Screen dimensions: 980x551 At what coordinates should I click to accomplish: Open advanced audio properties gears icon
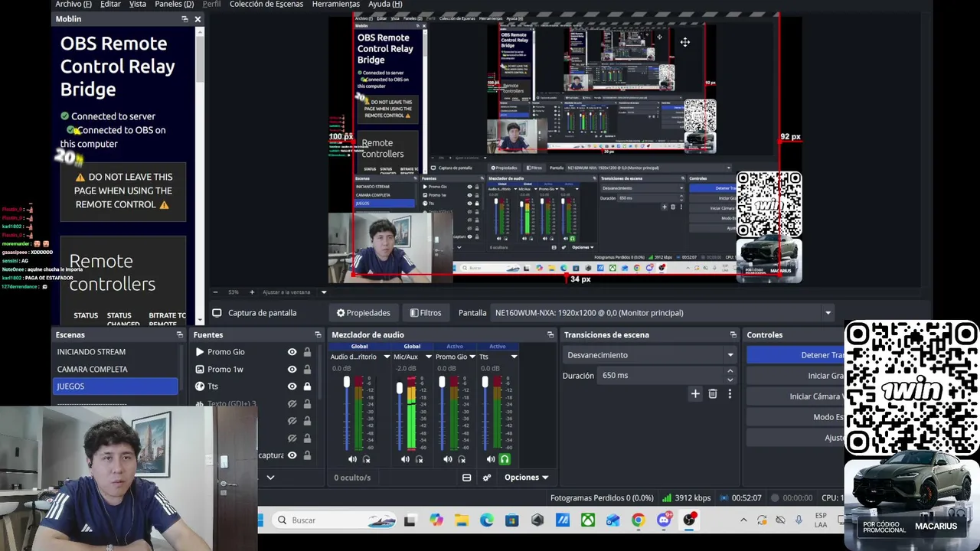click(486, 478)
